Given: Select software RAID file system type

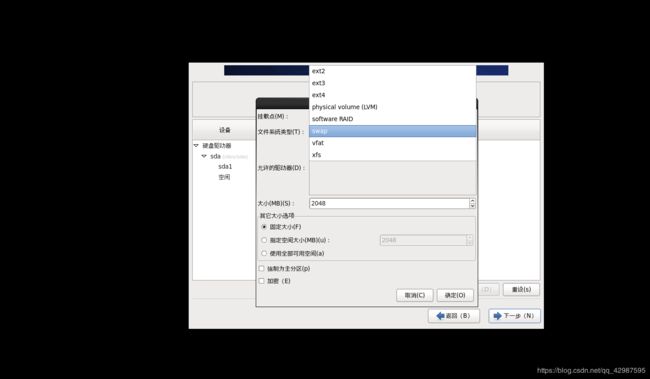Looking at the screenshot, I should [x=392, y=119].
